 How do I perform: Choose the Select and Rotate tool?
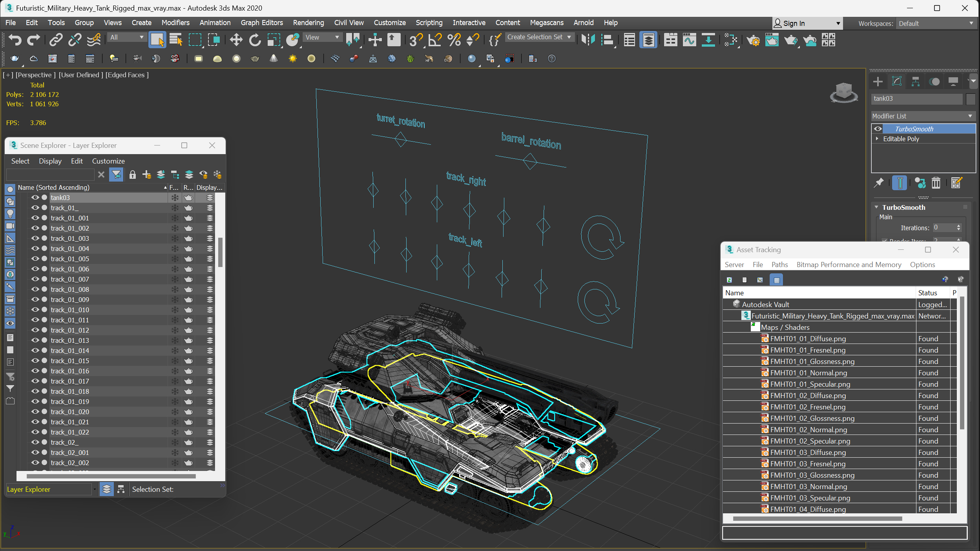(x=255, y=40)
